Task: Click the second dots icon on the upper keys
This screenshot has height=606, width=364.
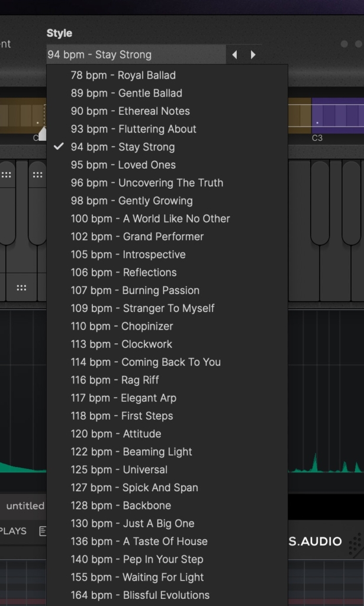Action: coord(37,175)
